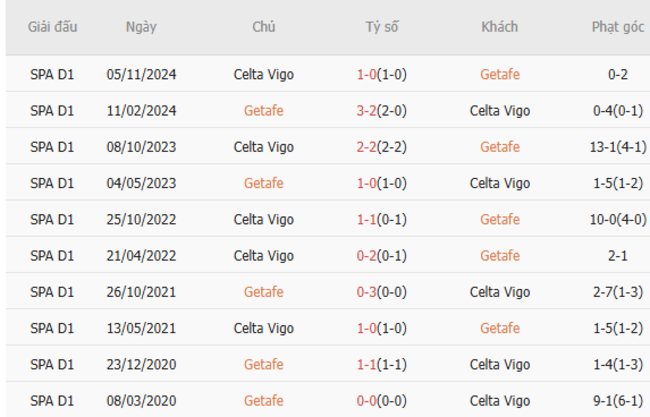Click the "Phạt góc" column header
Viewport: 650px width, 417px height.
(x=618, y=27)
